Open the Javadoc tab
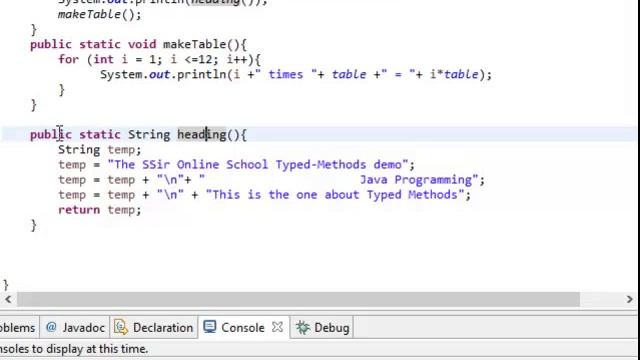The width and height of the screenshot is (640, 360). 75,327
